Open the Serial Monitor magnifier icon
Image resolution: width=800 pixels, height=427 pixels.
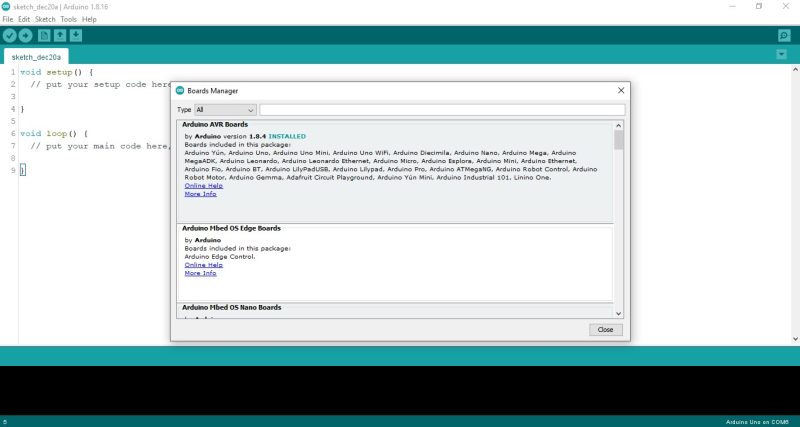(784, 35)
